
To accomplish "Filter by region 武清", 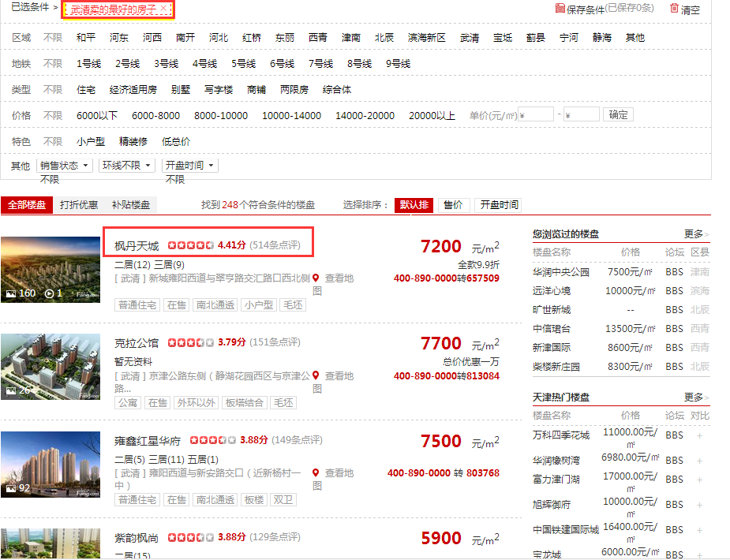I will click(x=470, y=38).
